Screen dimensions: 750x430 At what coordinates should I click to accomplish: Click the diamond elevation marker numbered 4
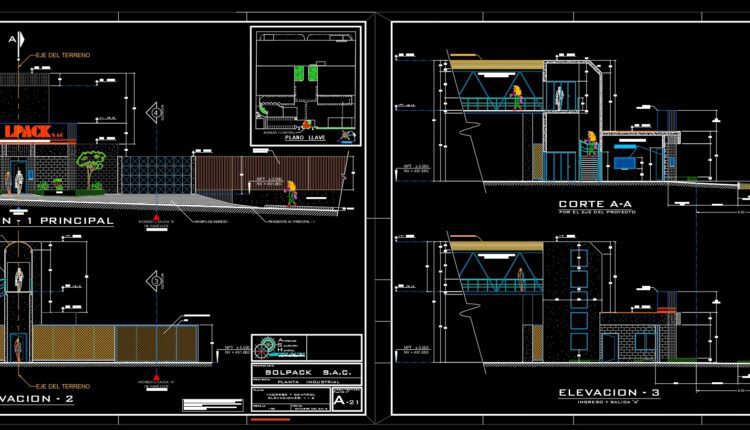(x=154, y=113)
